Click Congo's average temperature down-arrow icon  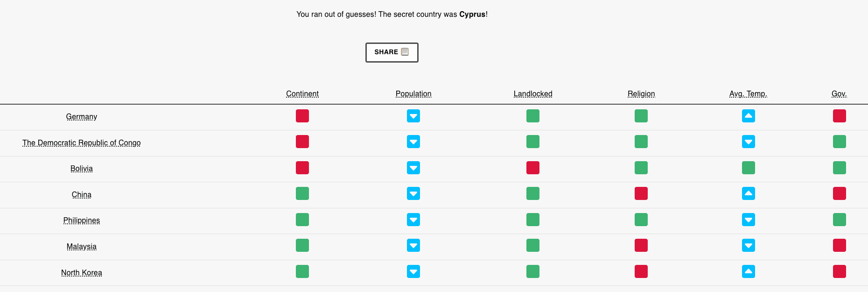click(749, 142)
